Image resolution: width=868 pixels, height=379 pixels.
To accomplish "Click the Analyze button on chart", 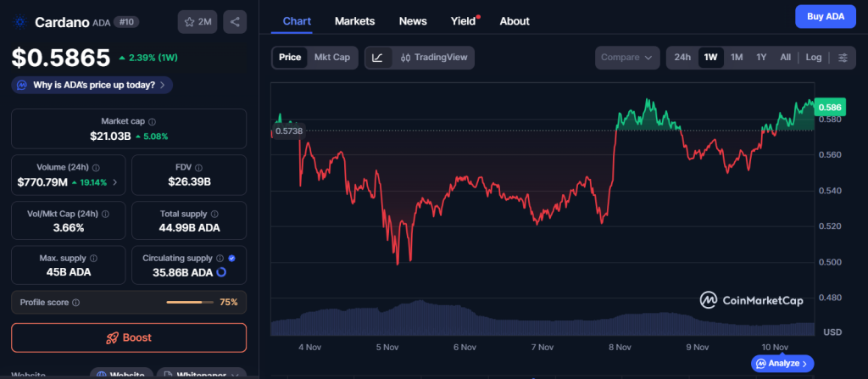I will [x=783, y=363].
